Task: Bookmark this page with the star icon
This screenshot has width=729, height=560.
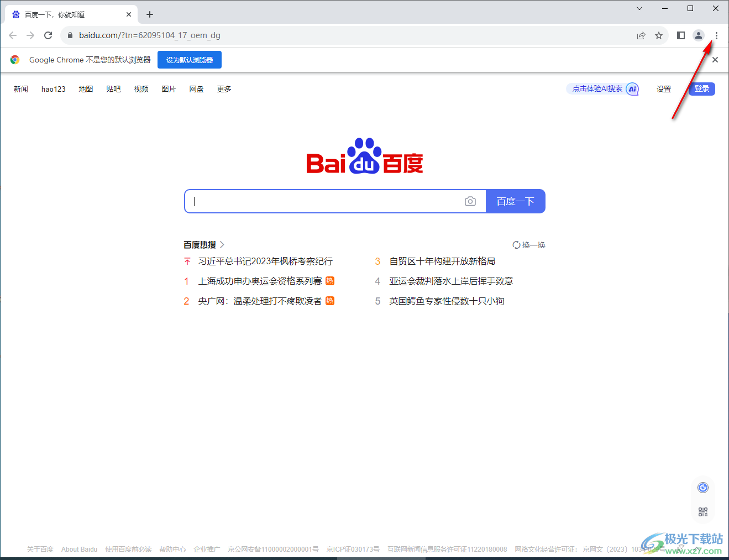Action: 659,35
